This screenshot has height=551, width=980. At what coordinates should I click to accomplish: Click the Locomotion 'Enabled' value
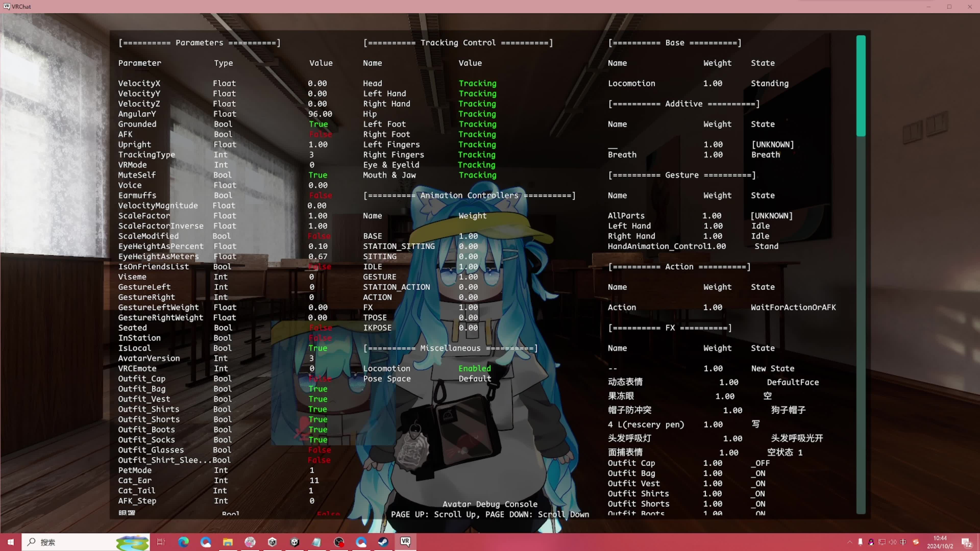[x=475, y=368]
